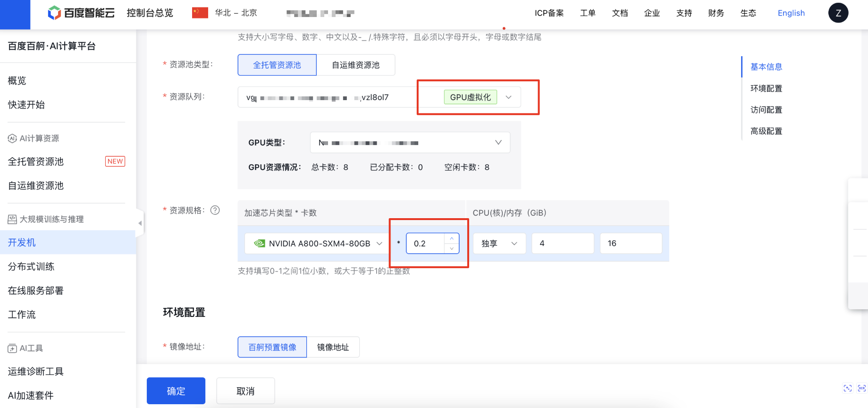Expand the 资源队列 GPU虚拟化 dropdown
Viewport: 868px width, 408px height.
[x=508, y=97]
